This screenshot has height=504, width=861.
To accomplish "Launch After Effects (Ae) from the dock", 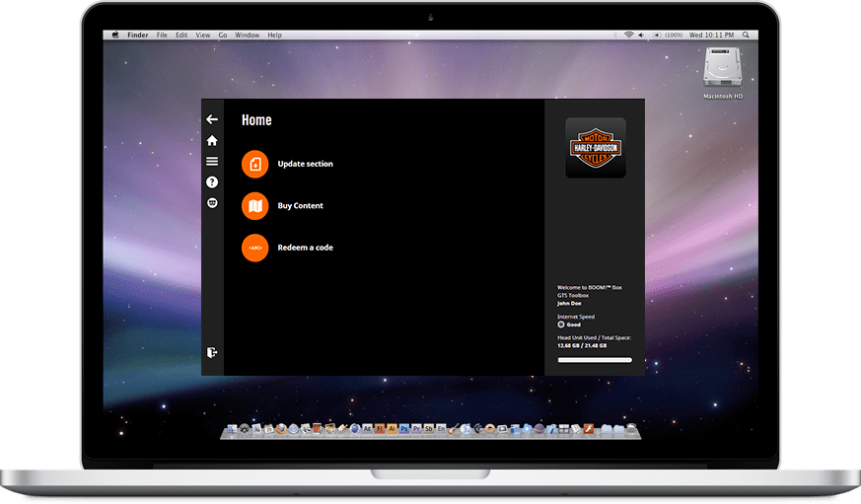I will [x=367, y=428].
